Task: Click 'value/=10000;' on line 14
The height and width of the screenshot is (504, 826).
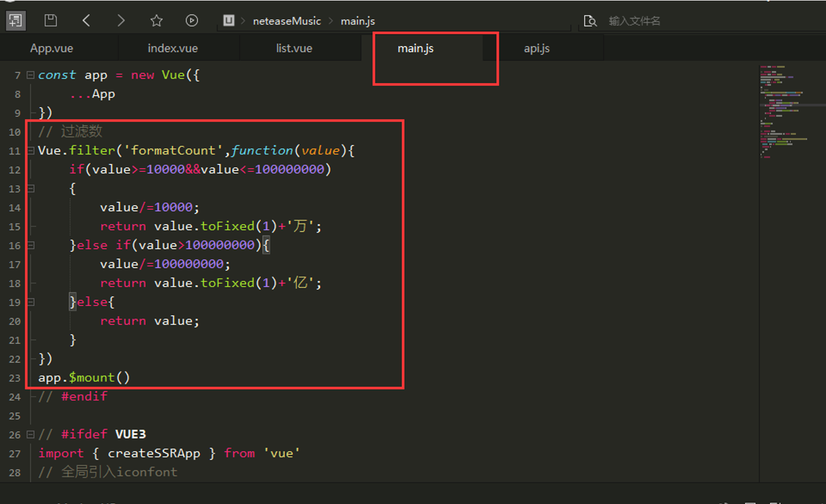Action: pos(150,208)
